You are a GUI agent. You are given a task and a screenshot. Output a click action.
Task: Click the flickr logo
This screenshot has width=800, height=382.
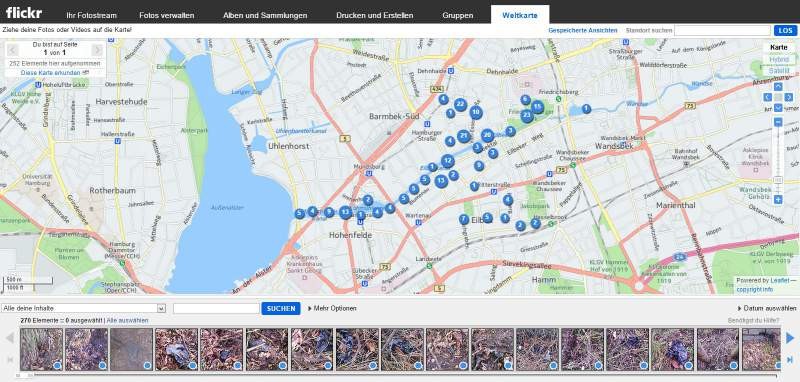click(24, 13)
